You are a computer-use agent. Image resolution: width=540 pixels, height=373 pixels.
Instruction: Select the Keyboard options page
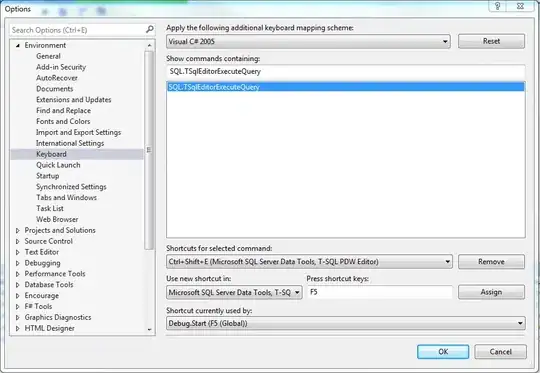pyautogui.click(x=51, y=154)
